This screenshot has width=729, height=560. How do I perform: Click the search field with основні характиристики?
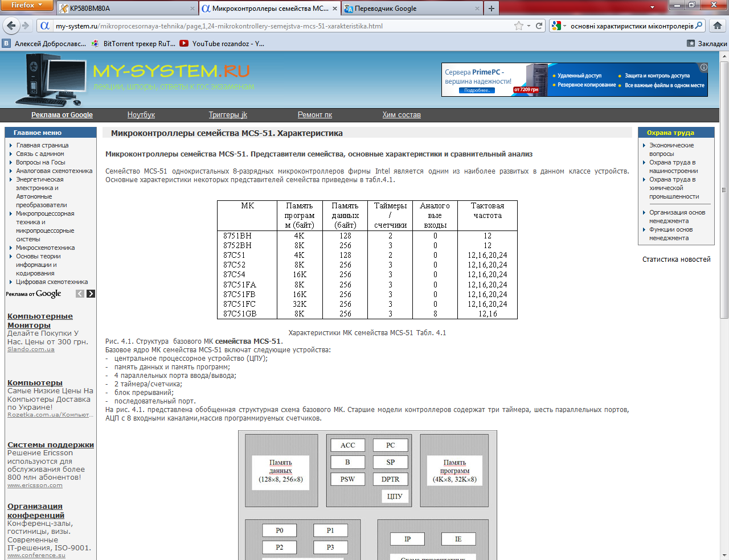pos(631,26)
